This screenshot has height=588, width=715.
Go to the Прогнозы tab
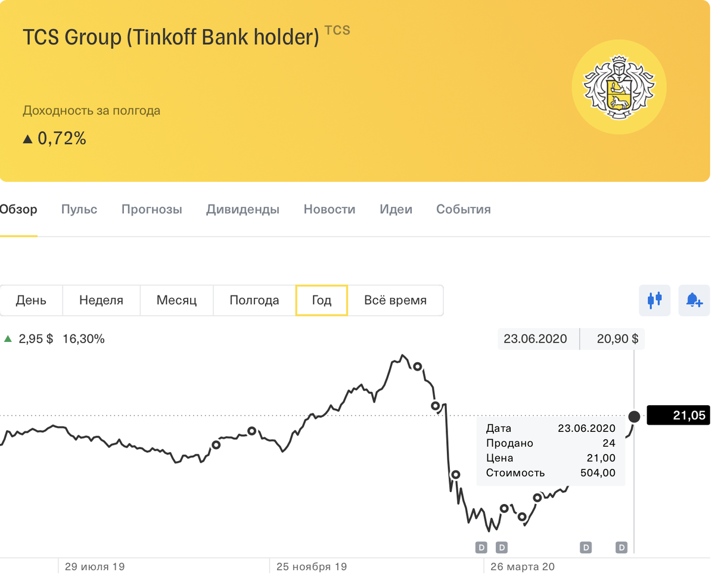[152, 209]
